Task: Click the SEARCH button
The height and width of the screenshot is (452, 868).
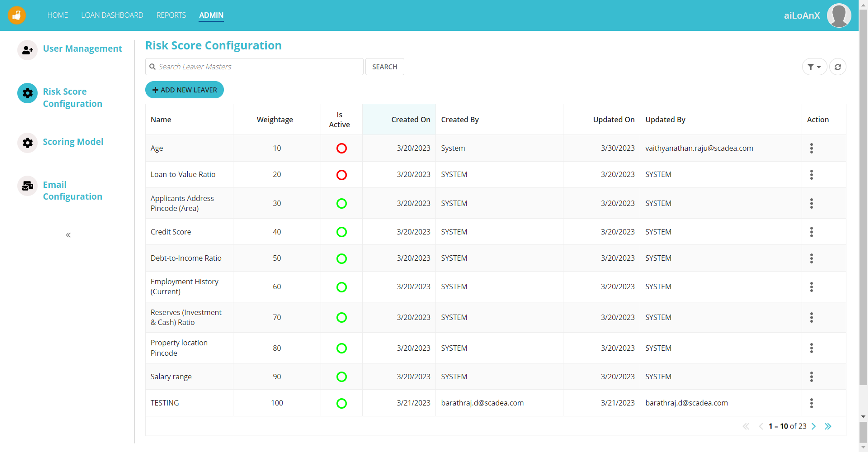Action: pyautogui.click(x=384, y=67)
